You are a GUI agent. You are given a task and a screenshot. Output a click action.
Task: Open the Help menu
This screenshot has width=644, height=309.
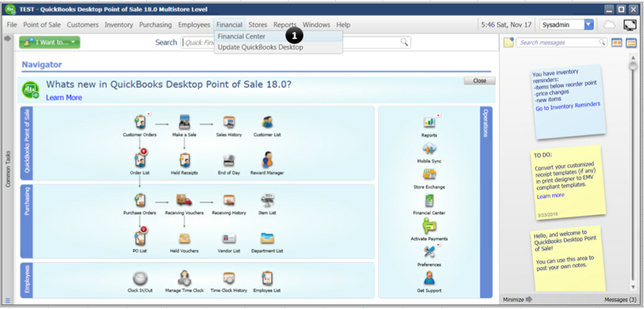[343, 25]
